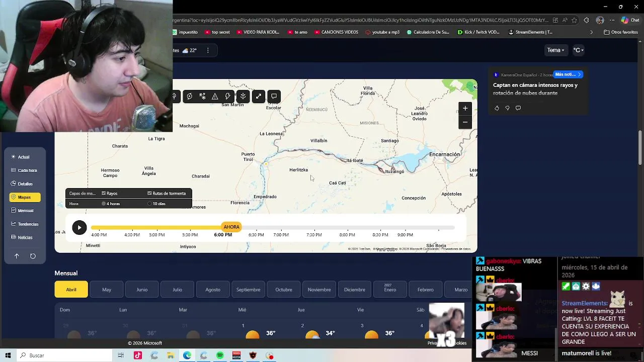
Task: Click the browser address bar URL
Action: click(x=360, y=20)
